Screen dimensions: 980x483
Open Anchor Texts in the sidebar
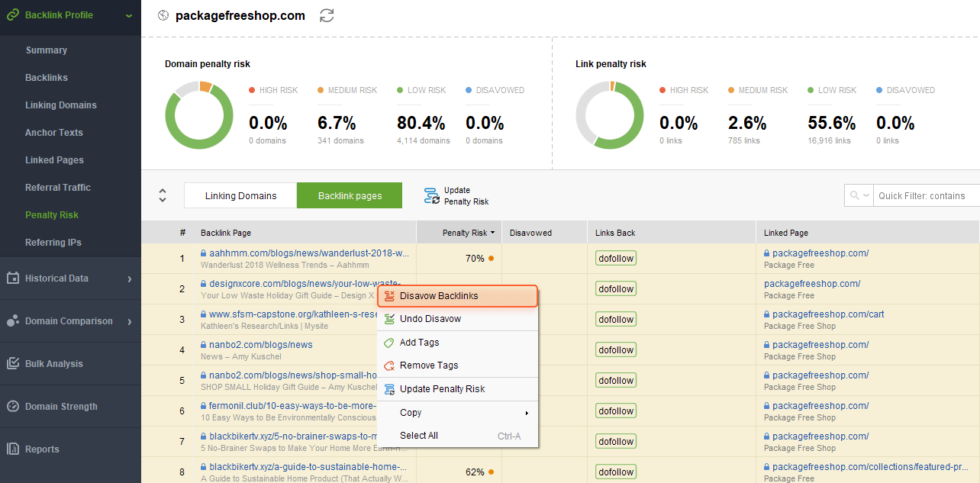tap(54, 133)
